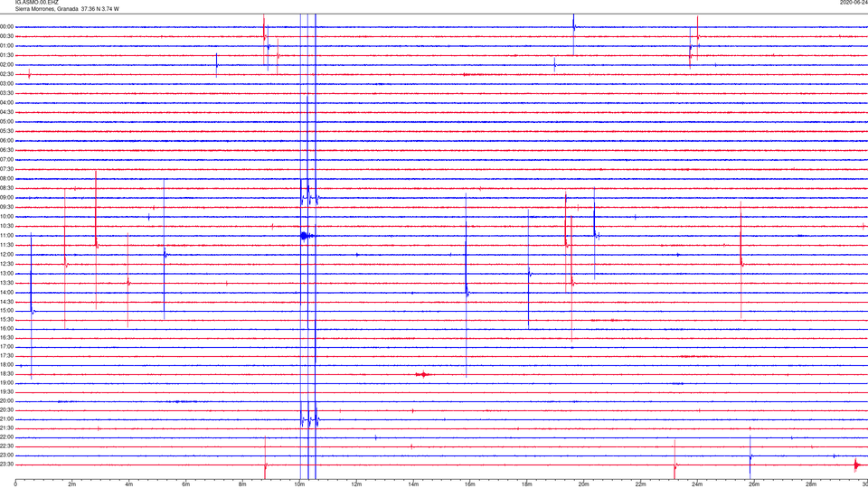Select the 09:00 trace time label
Image resolution: width=868 pixels, height=488 pixels.
point(7,198)
